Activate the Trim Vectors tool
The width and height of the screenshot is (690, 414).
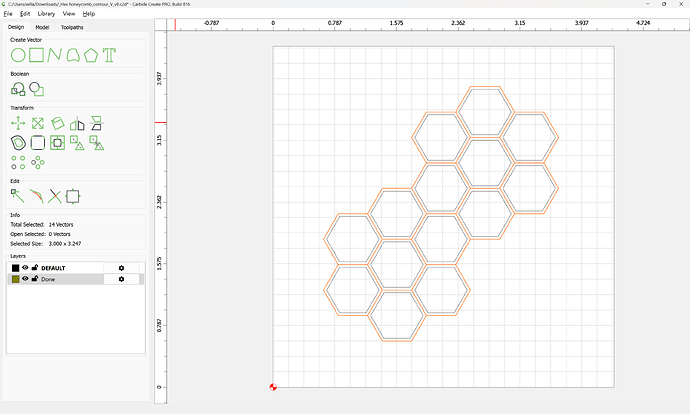tap(55, 196)
